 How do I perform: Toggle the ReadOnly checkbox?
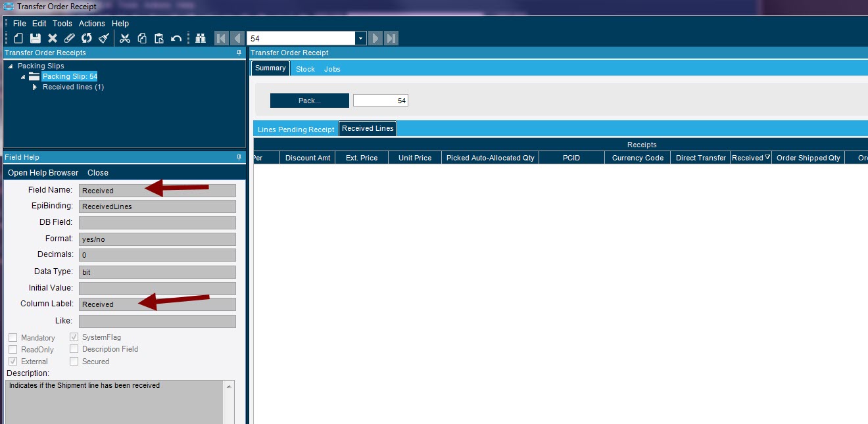(13, 350)
